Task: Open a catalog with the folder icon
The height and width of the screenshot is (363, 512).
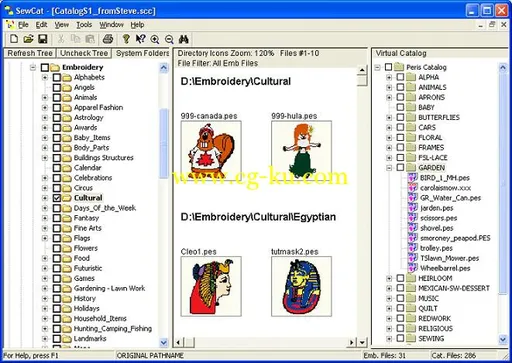Action: 28,39
